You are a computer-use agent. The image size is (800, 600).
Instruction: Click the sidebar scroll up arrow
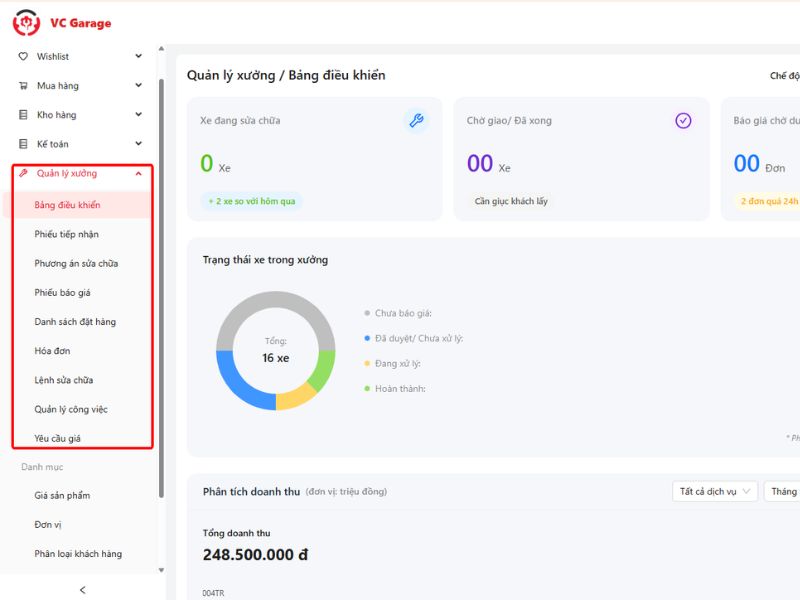click(161, 49)
